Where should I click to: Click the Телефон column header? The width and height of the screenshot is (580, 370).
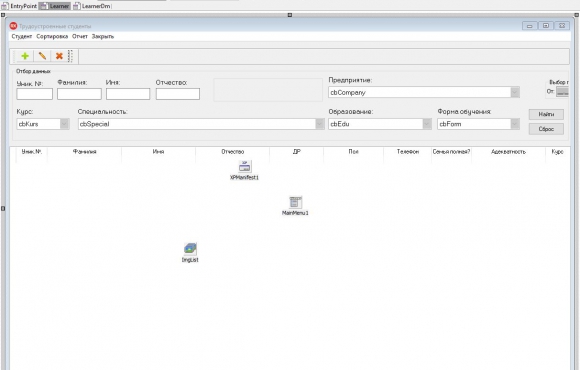(408, 152)
